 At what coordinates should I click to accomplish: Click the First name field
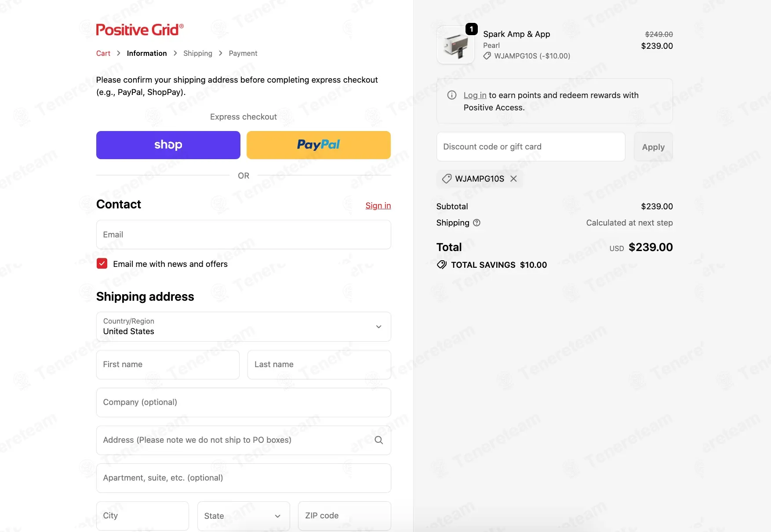(168, 364)
